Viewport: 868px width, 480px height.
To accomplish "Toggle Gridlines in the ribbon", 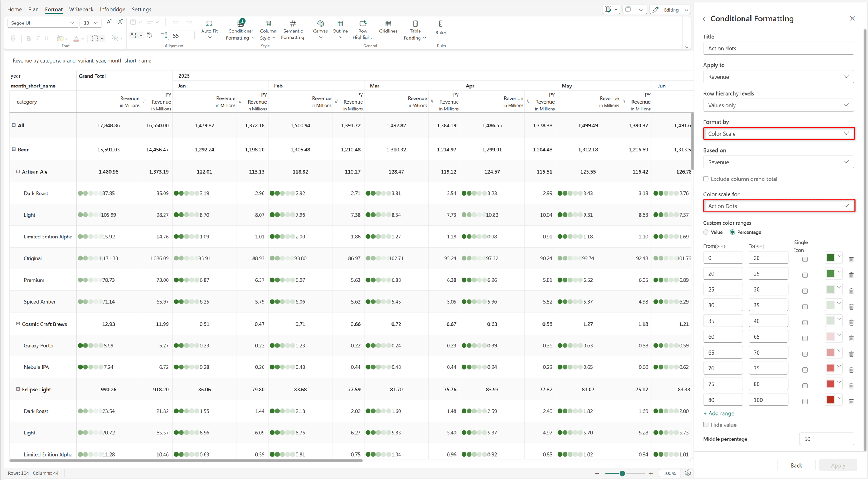I will (388, 27).
